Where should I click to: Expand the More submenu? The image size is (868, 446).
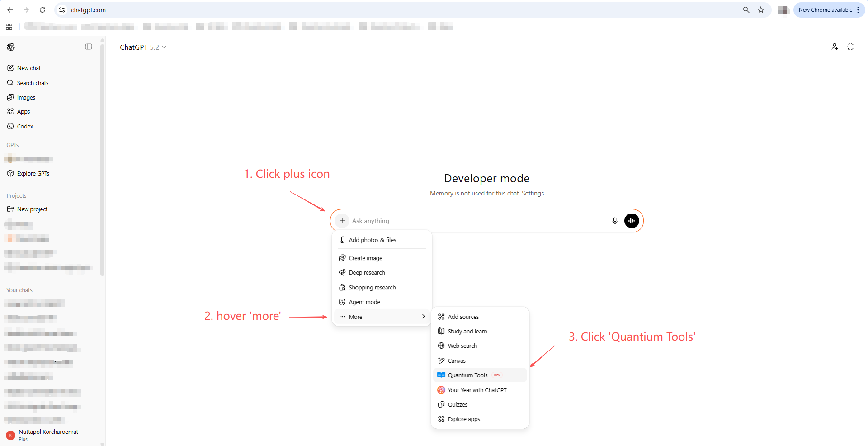tap(382, 317)
